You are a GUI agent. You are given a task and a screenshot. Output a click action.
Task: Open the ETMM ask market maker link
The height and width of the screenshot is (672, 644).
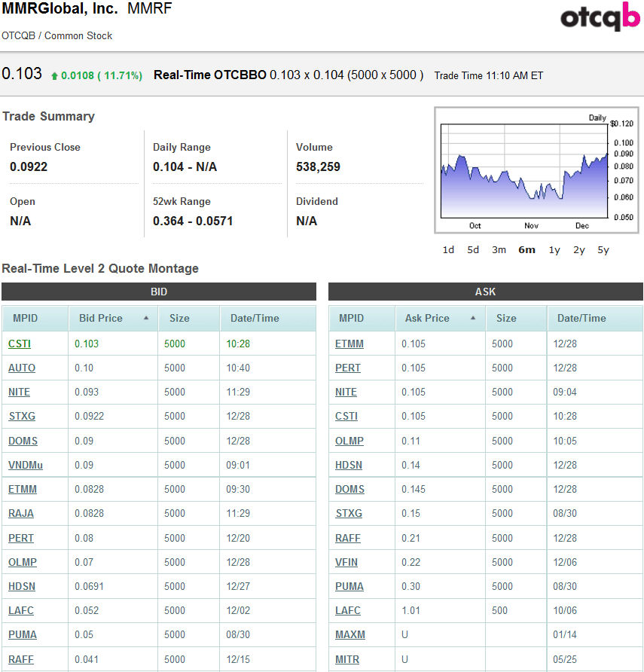pyautogui.click(x=349, y=344)
